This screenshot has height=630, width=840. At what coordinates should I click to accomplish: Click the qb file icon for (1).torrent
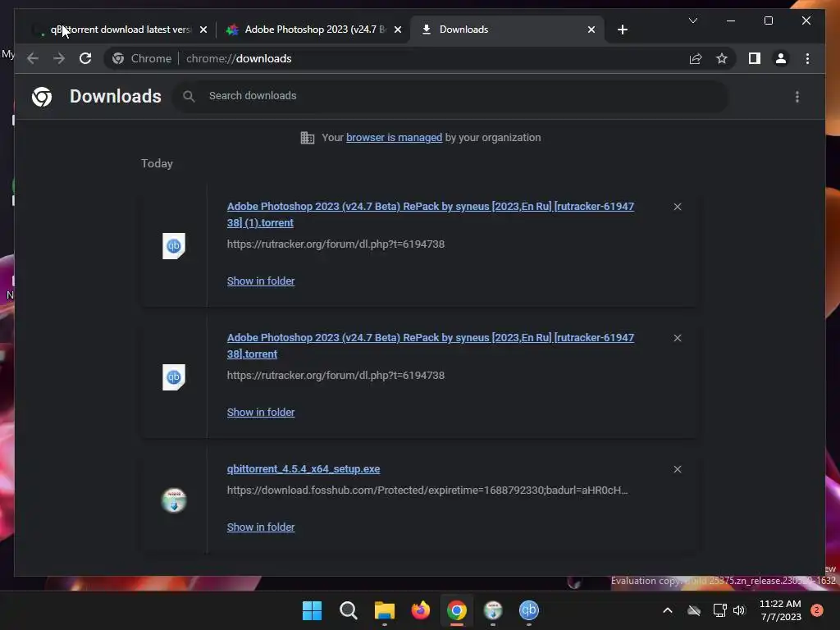[174, 246]
